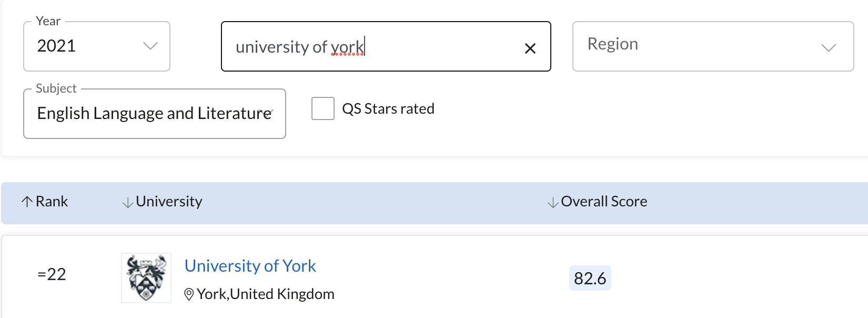This screenshot has height=318, width=868.
Task: Sort results by Rank column header
Action: point(52,202)
